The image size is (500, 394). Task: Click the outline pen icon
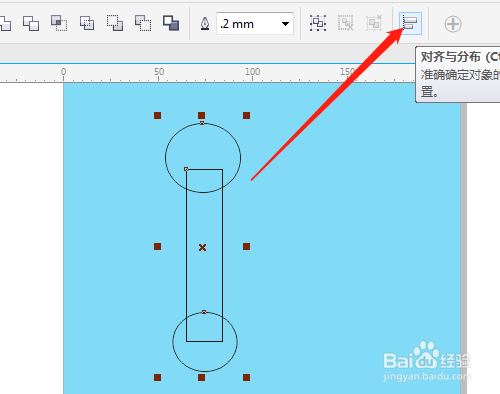point(205,24)
